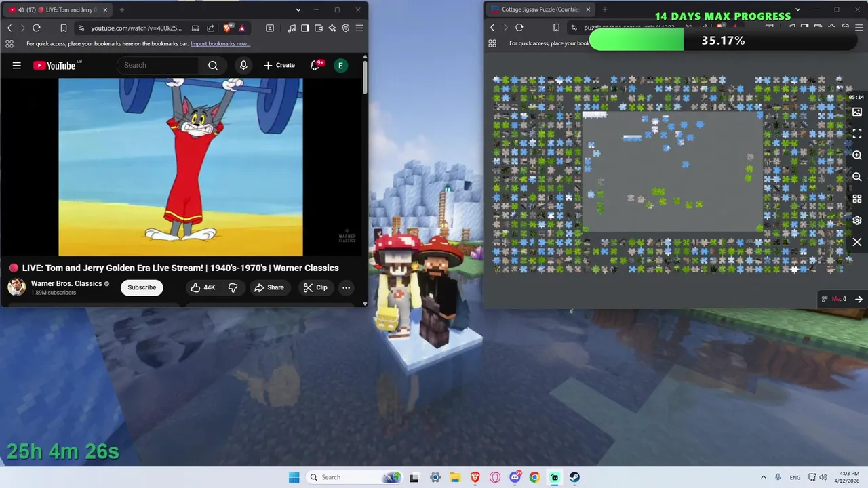The width and height of the screenshot is (868, 488).
Task: Open Discord from the taskbar
Action: coord(515,477)
